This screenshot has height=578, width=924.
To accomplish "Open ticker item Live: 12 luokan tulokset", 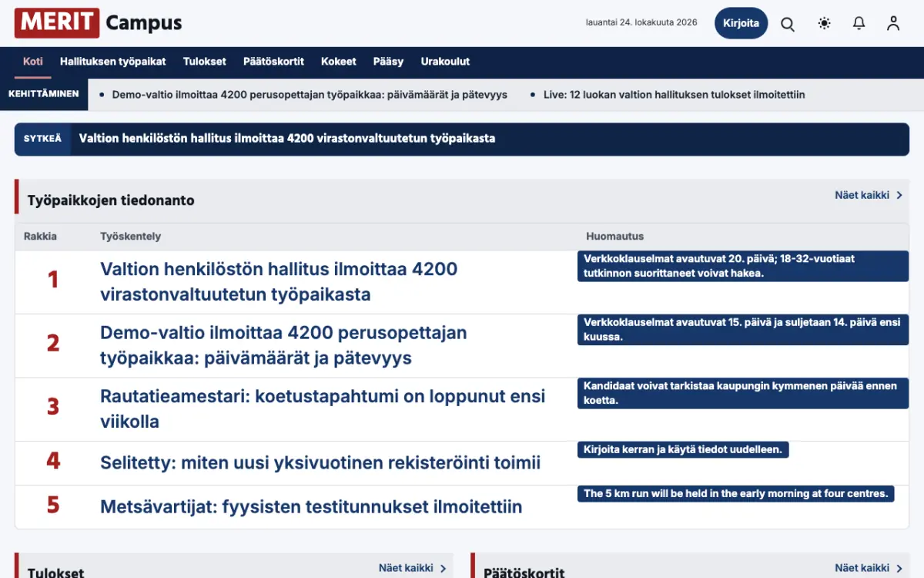I will 674,95.
